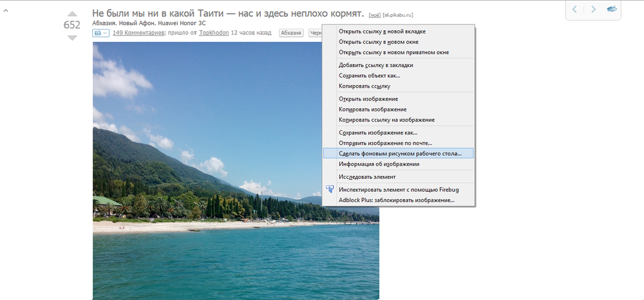Image resolution: width=644 pixels, height=300 pixels.
Task: Click the [моё] tag link
Action: pos(374,14)
